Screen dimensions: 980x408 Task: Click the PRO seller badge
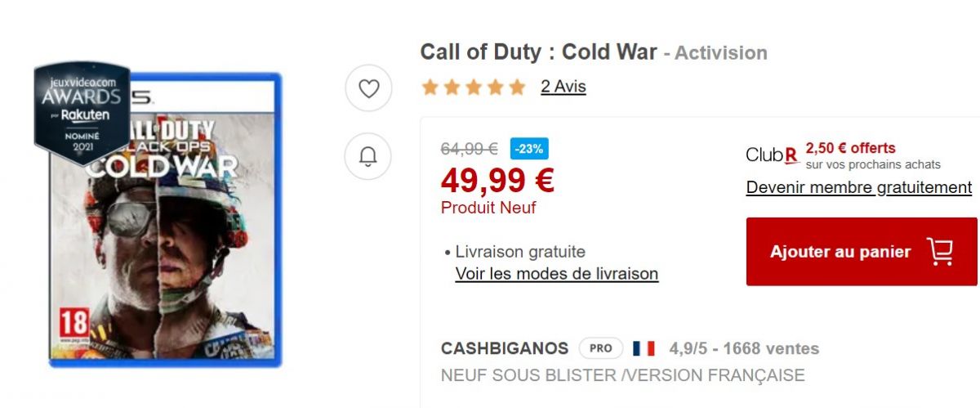point(601,348)
